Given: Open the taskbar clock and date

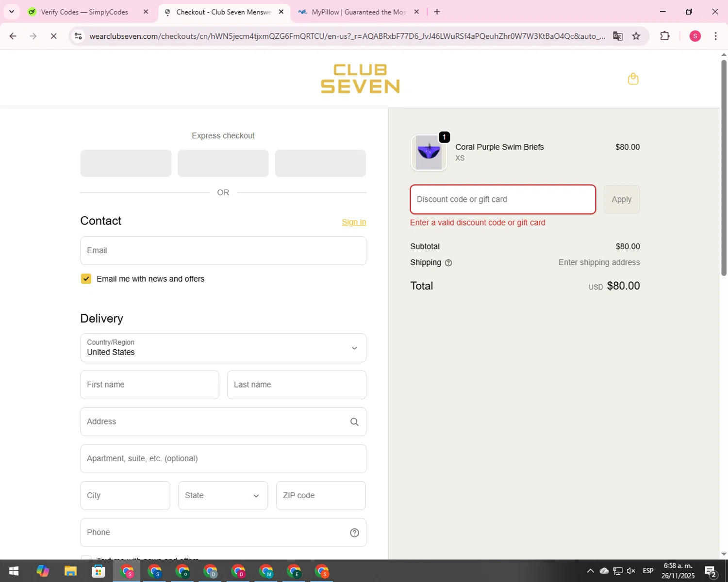Looking at the screenshot, I should tap(678, 571).
